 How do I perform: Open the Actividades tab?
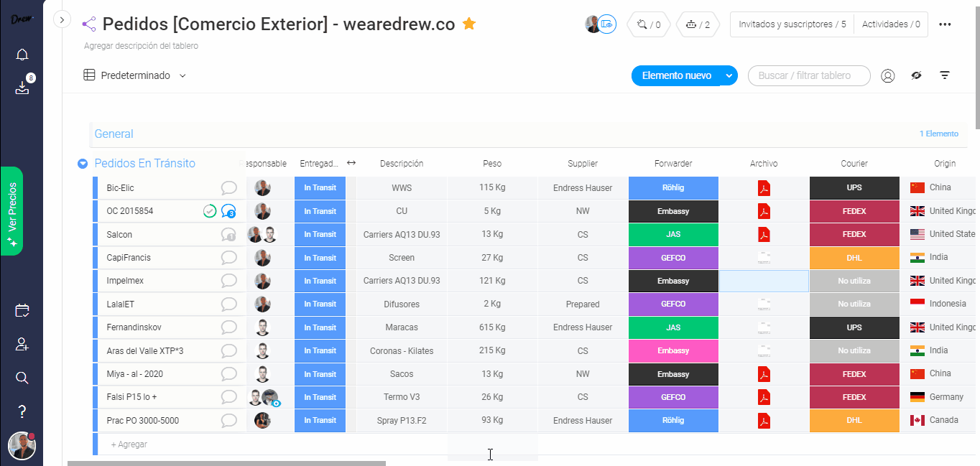pos(891,24)
